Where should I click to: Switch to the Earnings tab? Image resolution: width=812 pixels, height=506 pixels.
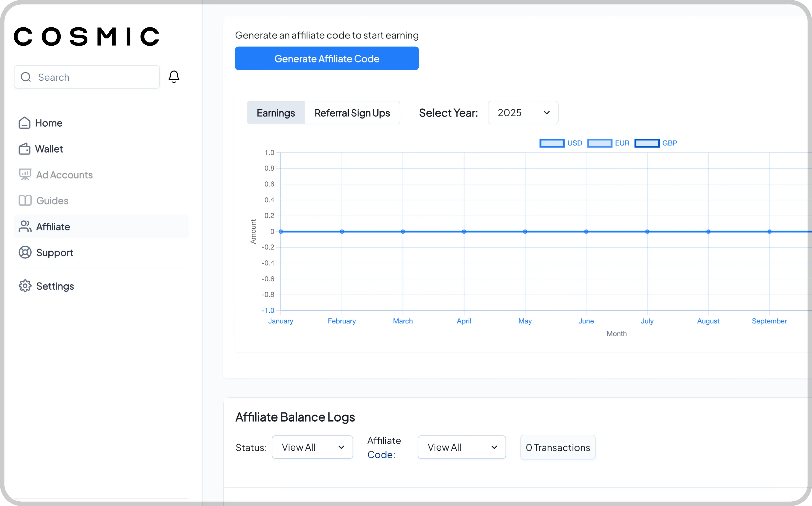tap(276, 113)
